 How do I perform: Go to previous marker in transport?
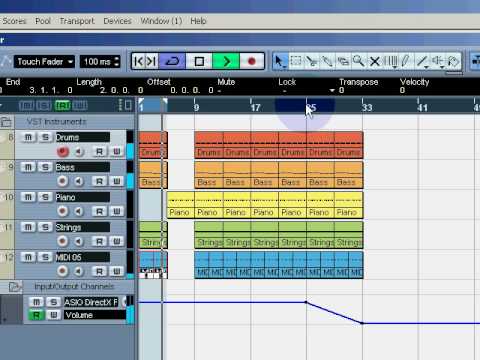[138, 62]
